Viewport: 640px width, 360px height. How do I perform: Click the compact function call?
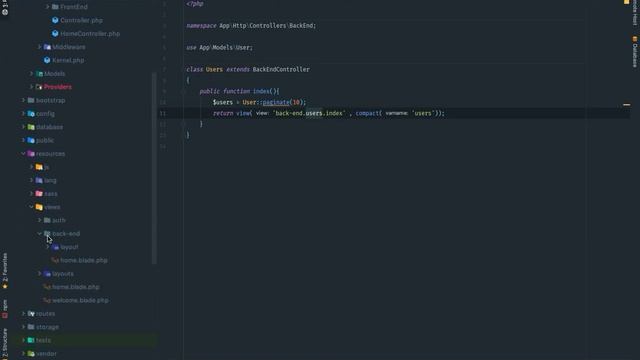(367, 113)
